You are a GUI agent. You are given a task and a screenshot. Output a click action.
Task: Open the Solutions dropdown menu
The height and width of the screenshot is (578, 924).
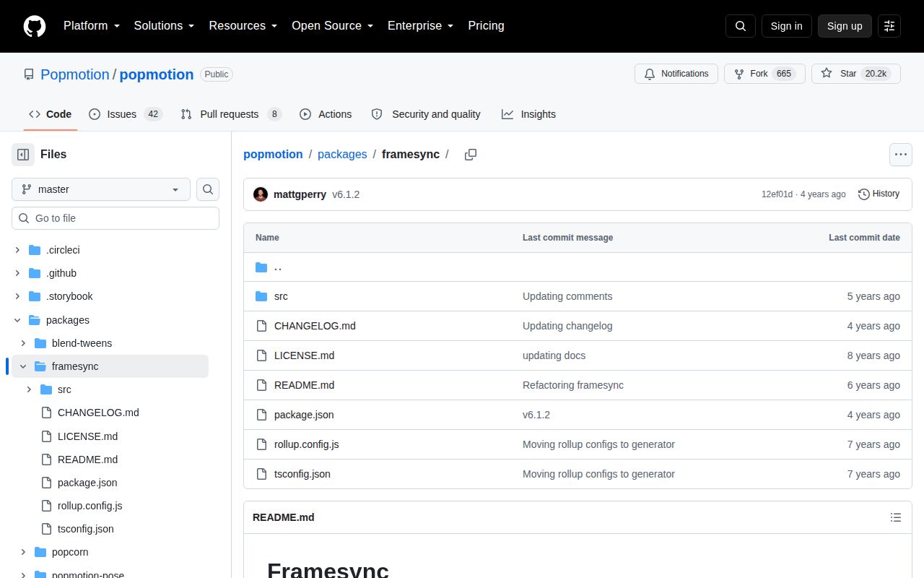[x=165, y=26]
